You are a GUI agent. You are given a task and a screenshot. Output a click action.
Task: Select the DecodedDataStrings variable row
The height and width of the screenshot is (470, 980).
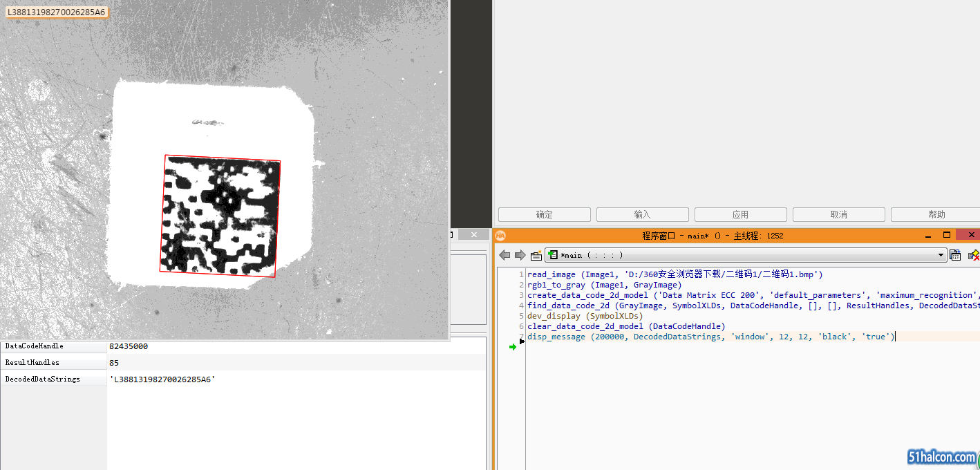(x=243, y=379)
